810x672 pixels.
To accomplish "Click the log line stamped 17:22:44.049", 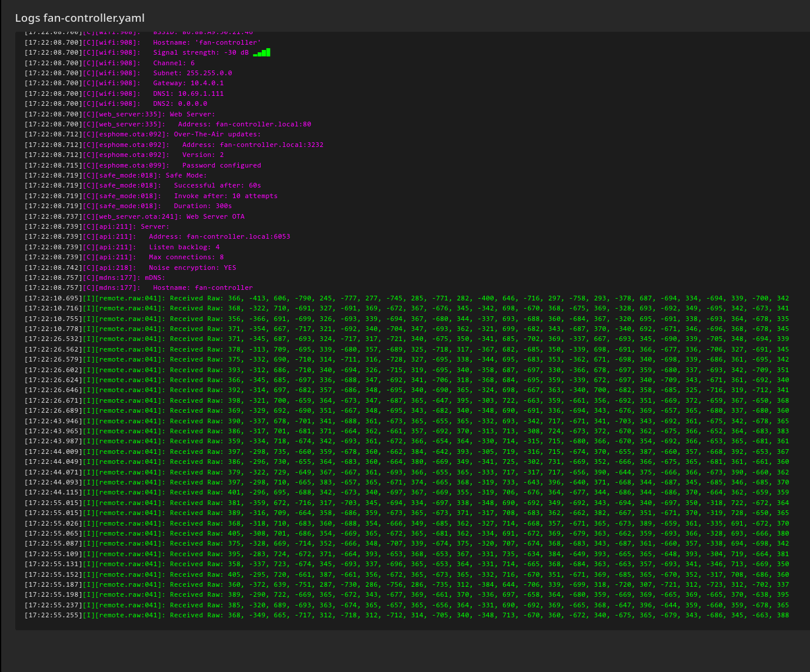I will (407, 462).
